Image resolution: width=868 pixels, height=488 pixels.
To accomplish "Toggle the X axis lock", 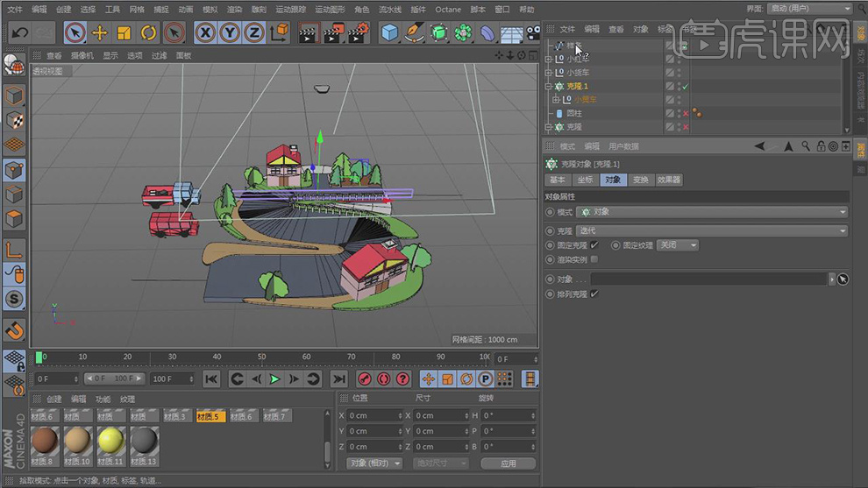I will point(205,32).
